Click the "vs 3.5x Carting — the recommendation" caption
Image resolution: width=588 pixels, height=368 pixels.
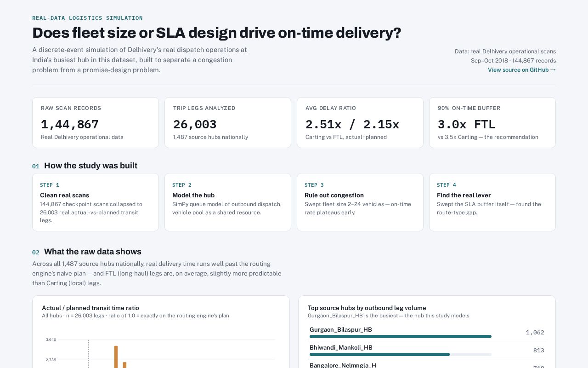click(x=488, y=137)
